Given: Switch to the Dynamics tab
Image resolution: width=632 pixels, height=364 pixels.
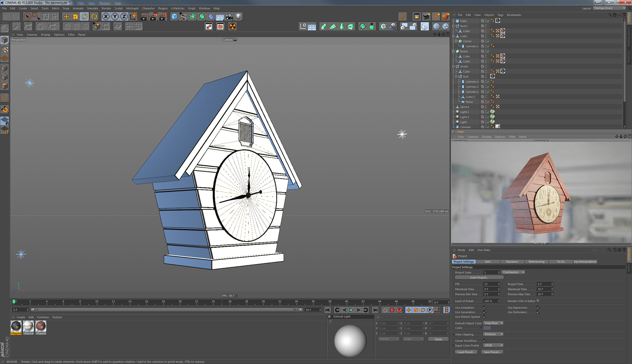Looking at the screenshot, I should click(512, 262).
